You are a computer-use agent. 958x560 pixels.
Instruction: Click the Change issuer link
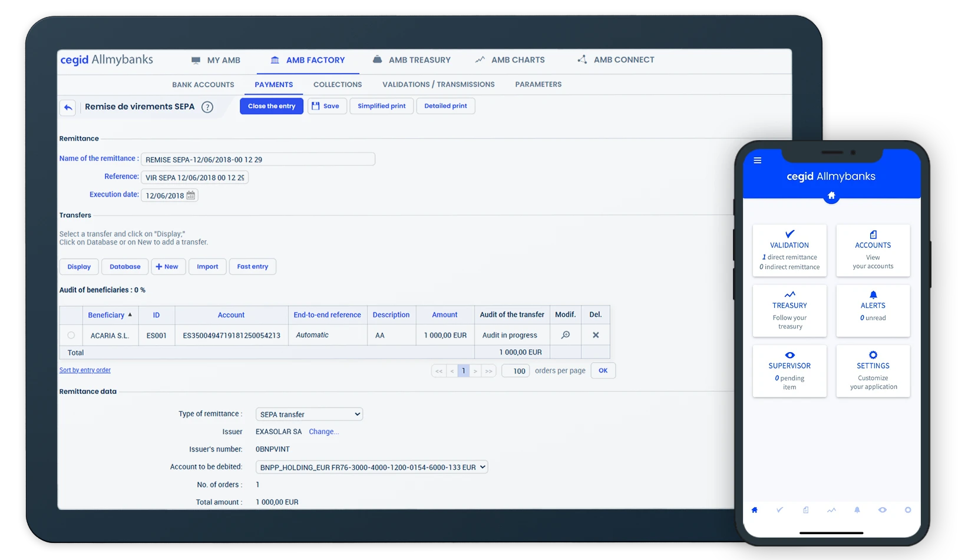point(323,432)
